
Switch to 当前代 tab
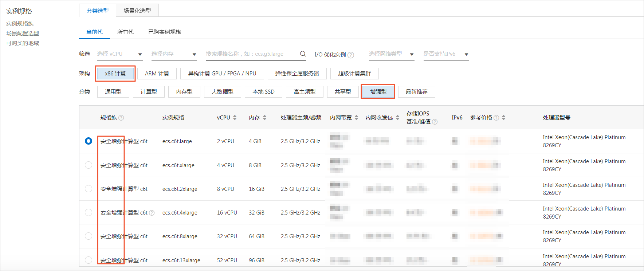[x=94, y=32]
